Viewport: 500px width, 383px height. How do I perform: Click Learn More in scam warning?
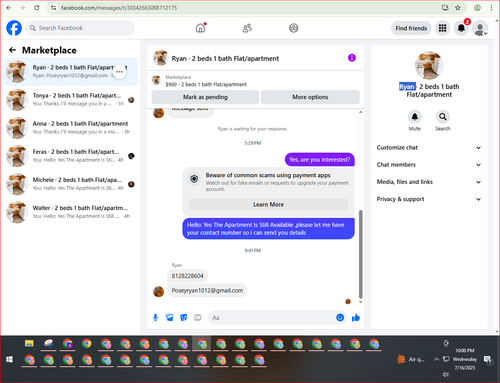pyautogui.click(x=268, y=204)
